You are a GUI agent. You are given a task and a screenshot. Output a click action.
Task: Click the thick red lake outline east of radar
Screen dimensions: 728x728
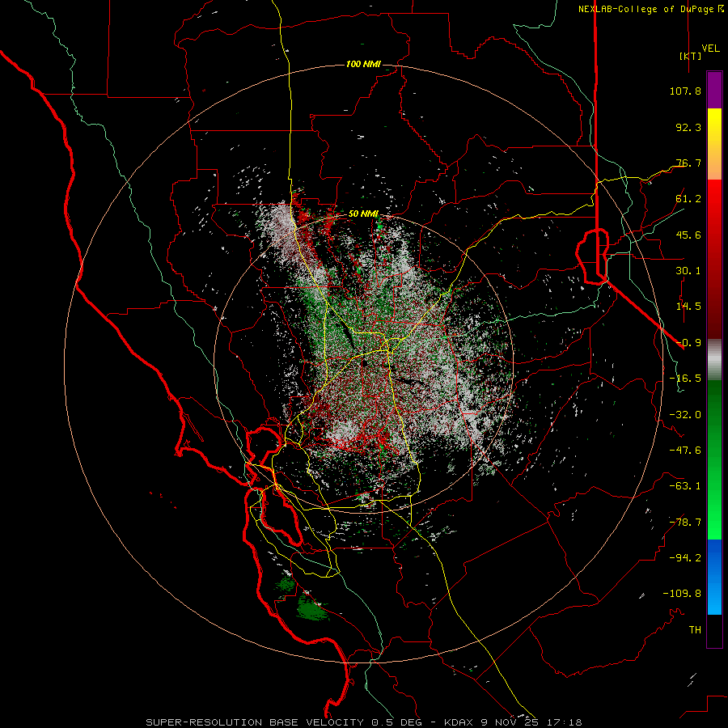pos(592,256)
